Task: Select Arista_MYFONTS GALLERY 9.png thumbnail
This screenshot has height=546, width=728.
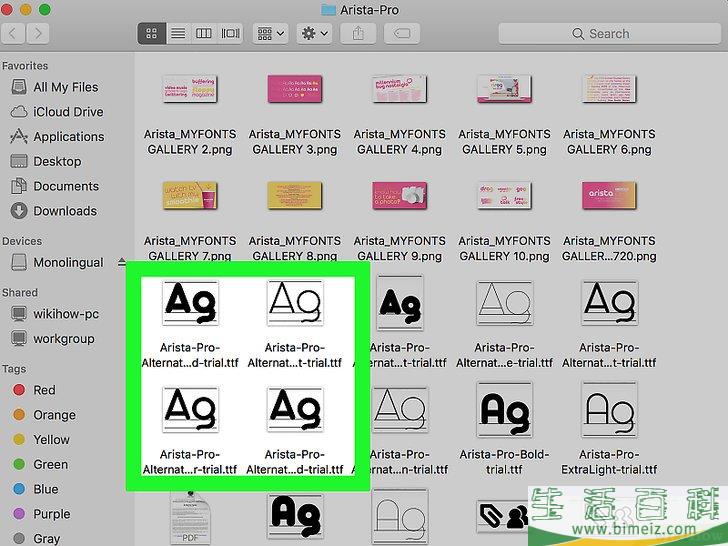Action: [399, 195]
